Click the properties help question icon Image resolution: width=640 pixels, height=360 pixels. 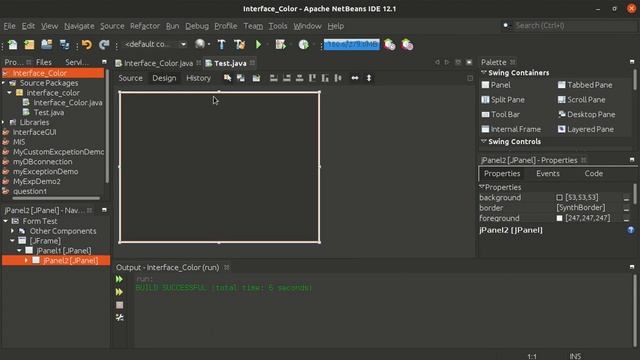(x=631, y=230)
